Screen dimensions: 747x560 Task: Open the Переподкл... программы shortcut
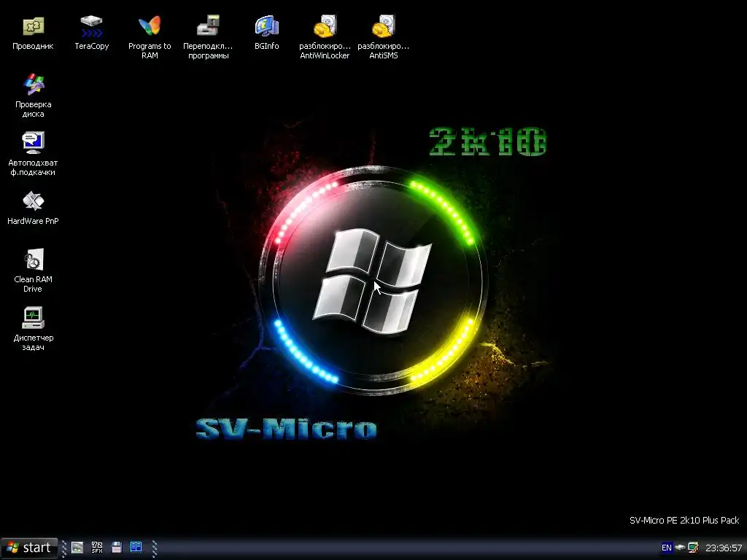click(x=208, y=37)
